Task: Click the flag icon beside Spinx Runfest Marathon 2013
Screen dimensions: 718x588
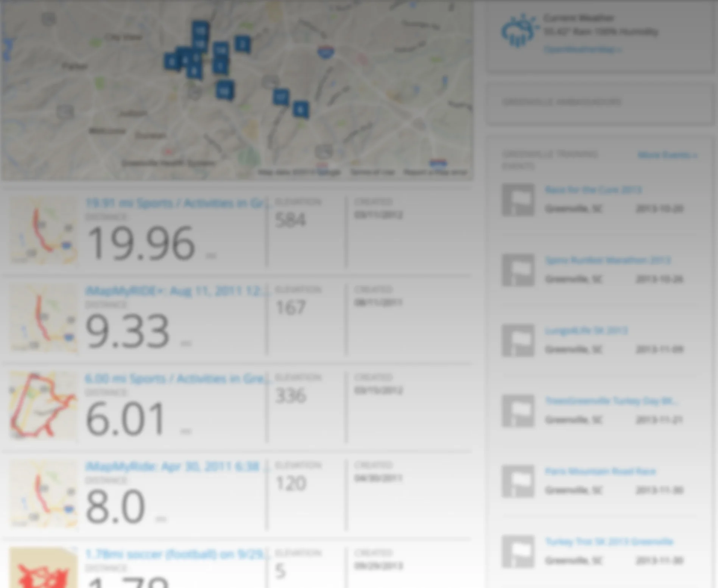Action: 518,270
